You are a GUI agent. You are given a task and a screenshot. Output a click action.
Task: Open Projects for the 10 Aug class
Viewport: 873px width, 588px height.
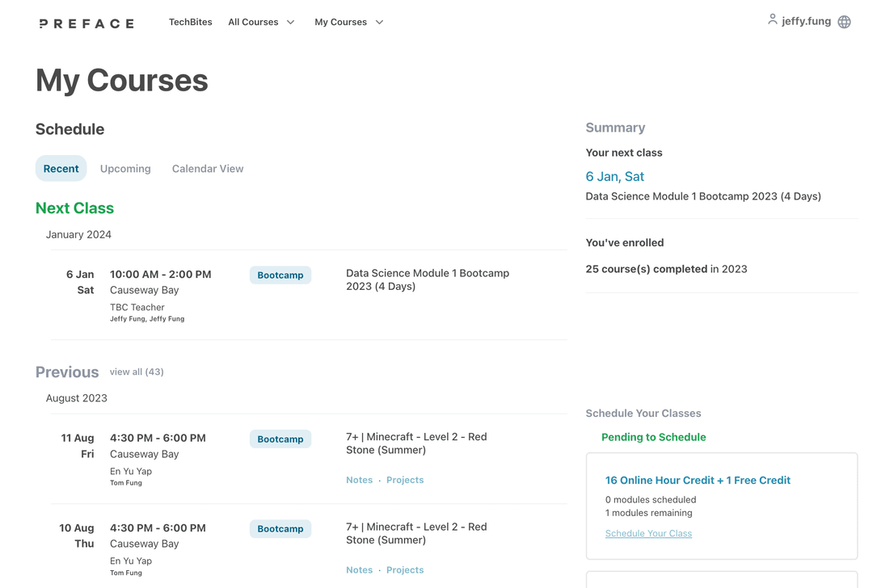tap(405, 569)
